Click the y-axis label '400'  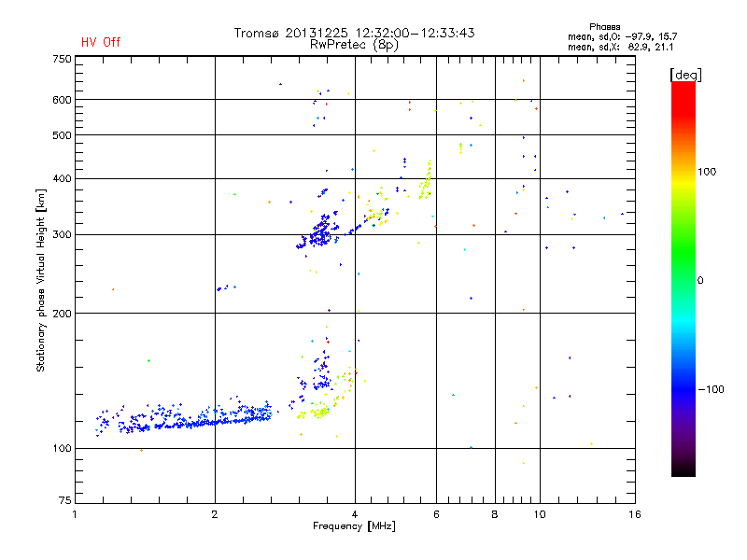point(62,178)
